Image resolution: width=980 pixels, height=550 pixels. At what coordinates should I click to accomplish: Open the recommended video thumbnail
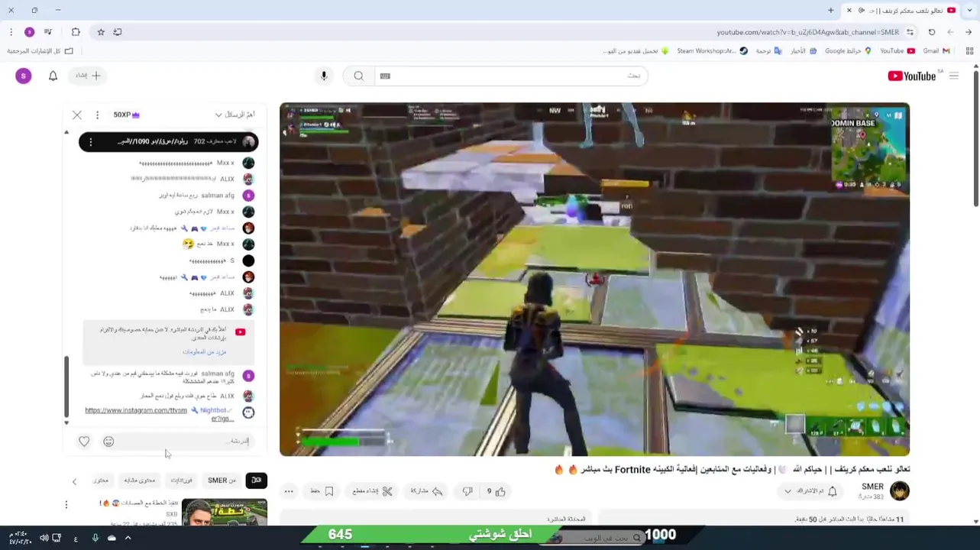[225, 512]
